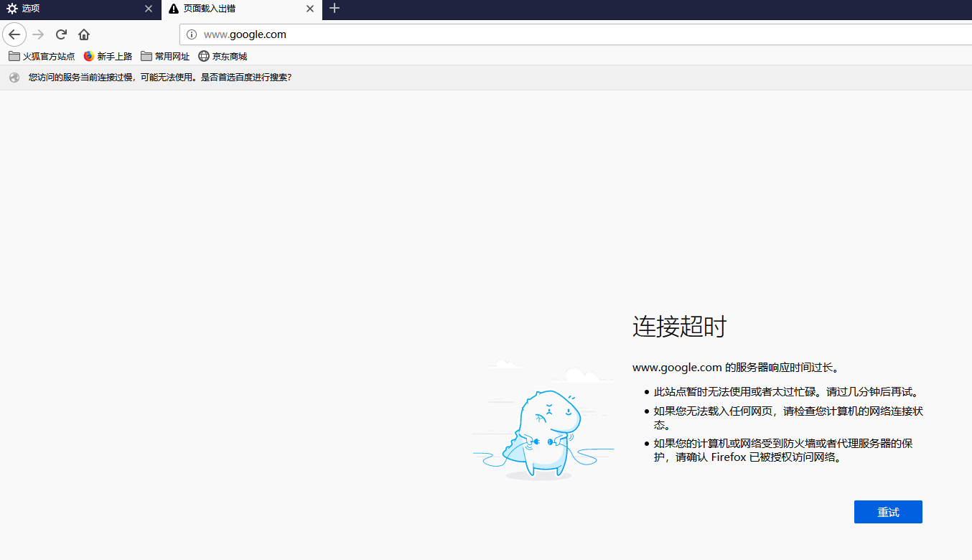
Task: Click the Baidu search suggestion notification text
Action: tap(158, 77)
